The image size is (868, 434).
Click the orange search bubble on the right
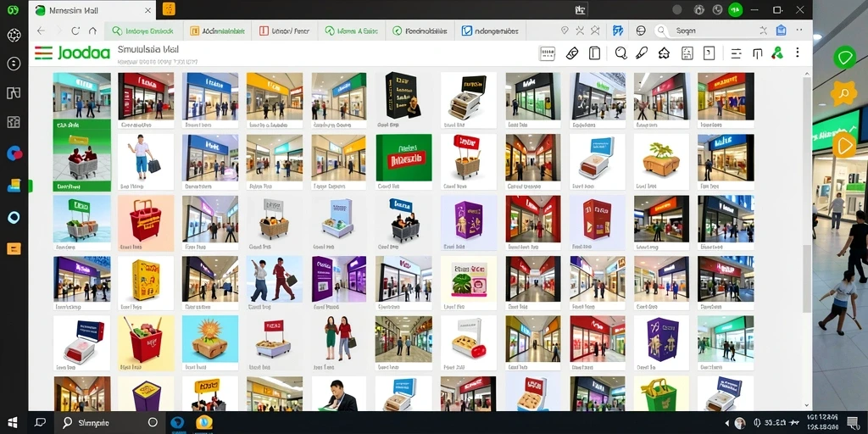point(843,93)
